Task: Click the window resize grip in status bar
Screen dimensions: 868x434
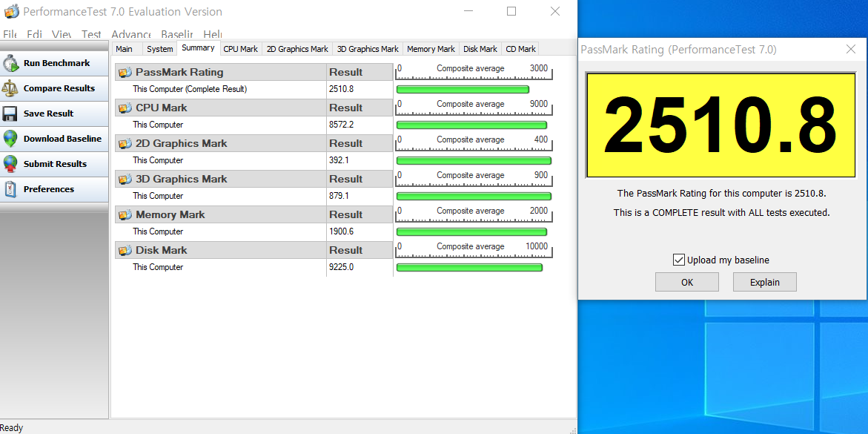Action: tap(572, 430)
